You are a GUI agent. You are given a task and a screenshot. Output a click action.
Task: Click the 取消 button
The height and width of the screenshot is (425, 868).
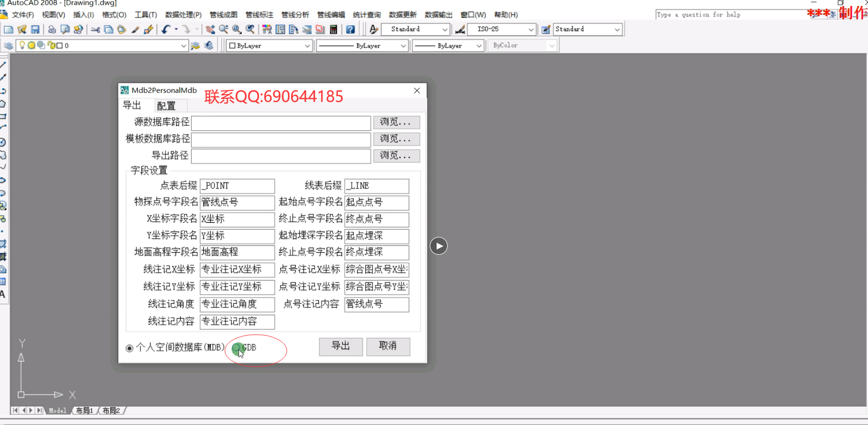pyautogui.click(x=388, y=346)
